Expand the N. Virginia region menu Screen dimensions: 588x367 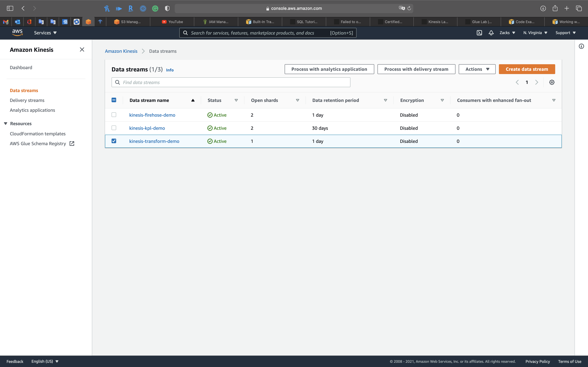[x=535, y=33]
